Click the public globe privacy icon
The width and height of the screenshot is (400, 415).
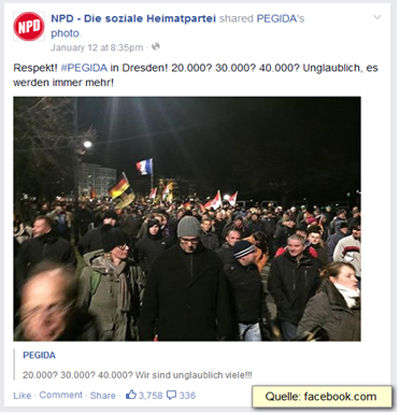(x=156, y=47)
